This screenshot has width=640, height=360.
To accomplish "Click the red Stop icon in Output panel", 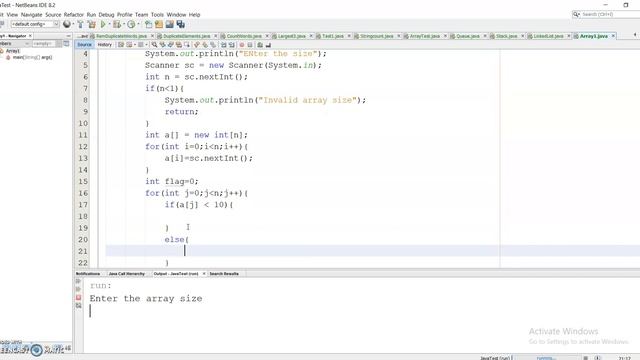I will 78,298.
